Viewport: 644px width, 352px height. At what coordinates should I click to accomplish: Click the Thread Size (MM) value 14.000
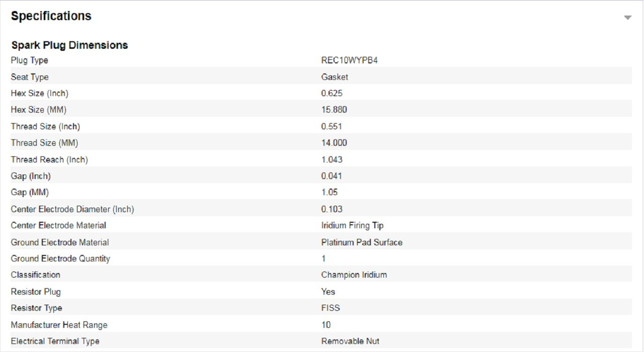click(x=334, y=143)
